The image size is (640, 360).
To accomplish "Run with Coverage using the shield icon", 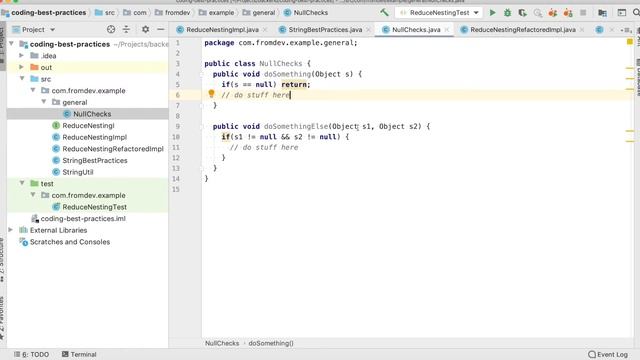I will click(x=522, y=13).
